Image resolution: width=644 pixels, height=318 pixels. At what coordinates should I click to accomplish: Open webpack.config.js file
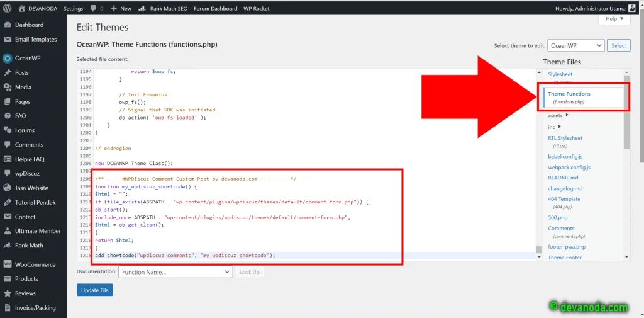coord(569,168)
